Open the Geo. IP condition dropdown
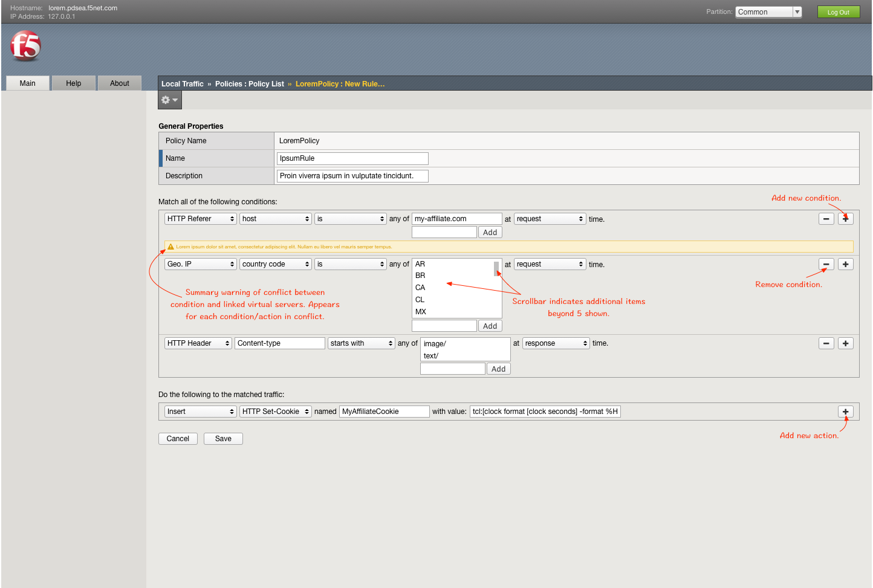Viewport: 873px width, 588px height. click(x=201, y=264)
